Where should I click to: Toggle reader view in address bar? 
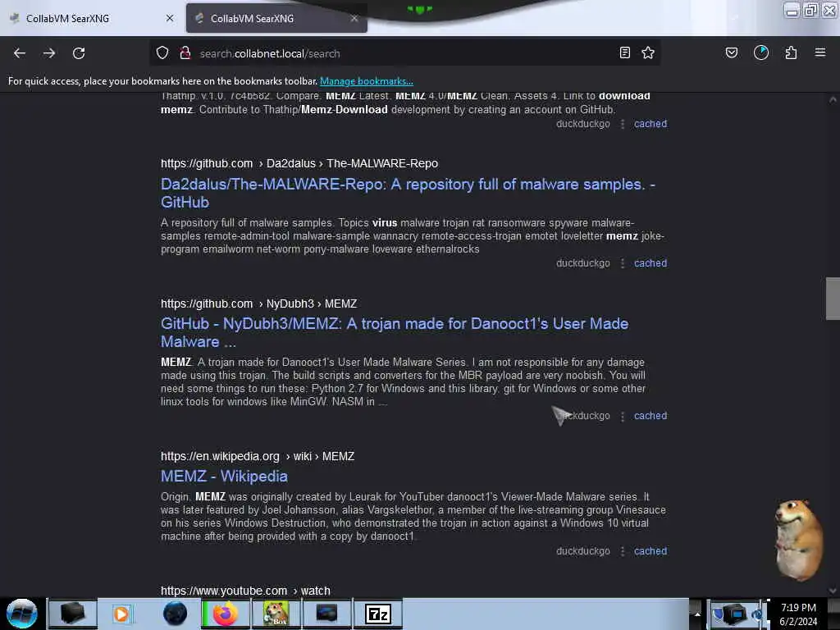[624, 52]
